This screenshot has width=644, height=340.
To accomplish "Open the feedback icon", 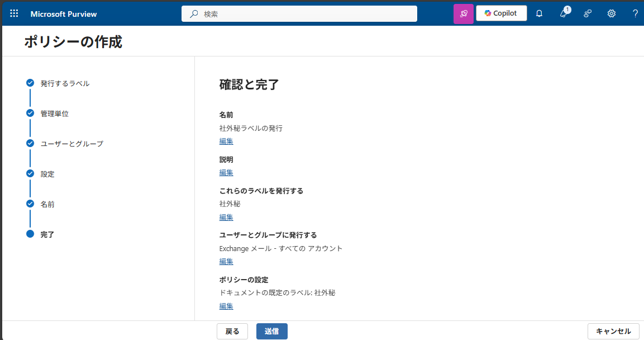I will pyautogui.click(x=587, y=13).
